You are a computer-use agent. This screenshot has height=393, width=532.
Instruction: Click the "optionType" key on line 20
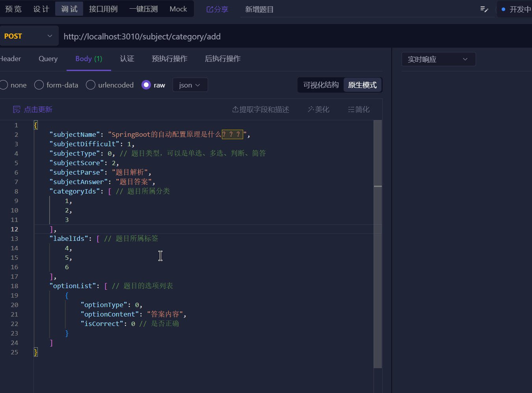pyautogui.click(x=104, y=305)
